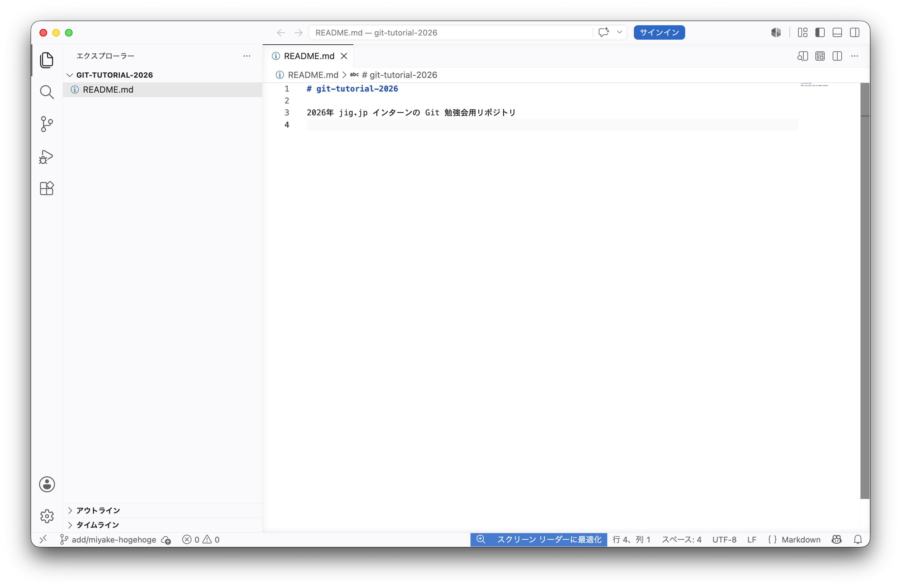Click the Japanese sentence on line 3
The width and height of the screenshot is (901, 588).
pos(411,112)
